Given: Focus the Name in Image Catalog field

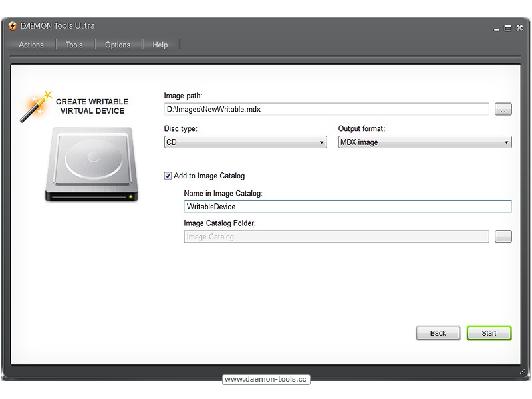Looking at the screenshot, I should pos(347,207).
